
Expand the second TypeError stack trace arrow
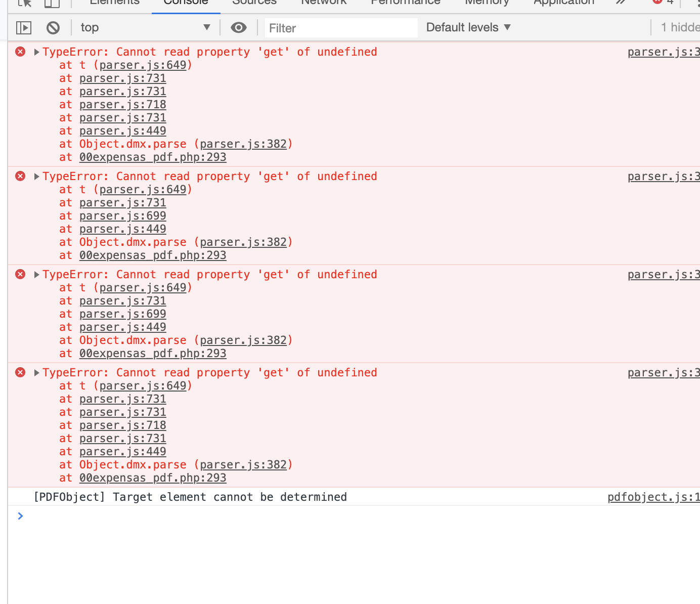click(36, 176)
